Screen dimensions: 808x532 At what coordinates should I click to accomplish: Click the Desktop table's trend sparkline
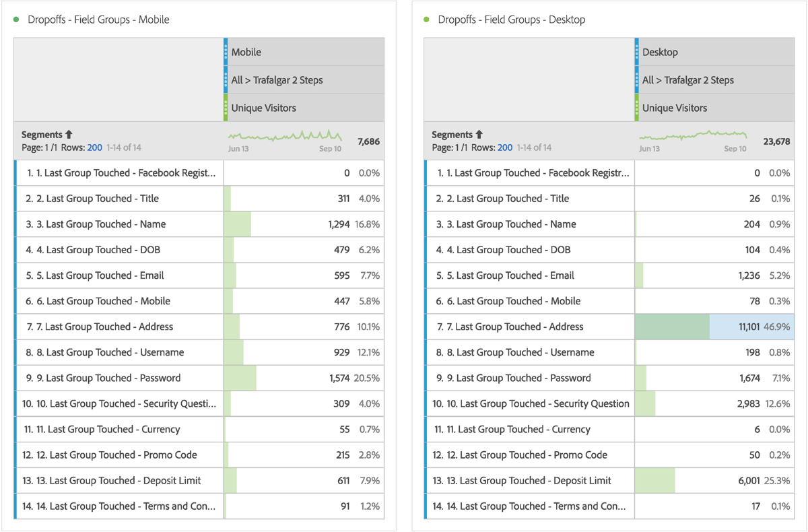pos(694,137)
